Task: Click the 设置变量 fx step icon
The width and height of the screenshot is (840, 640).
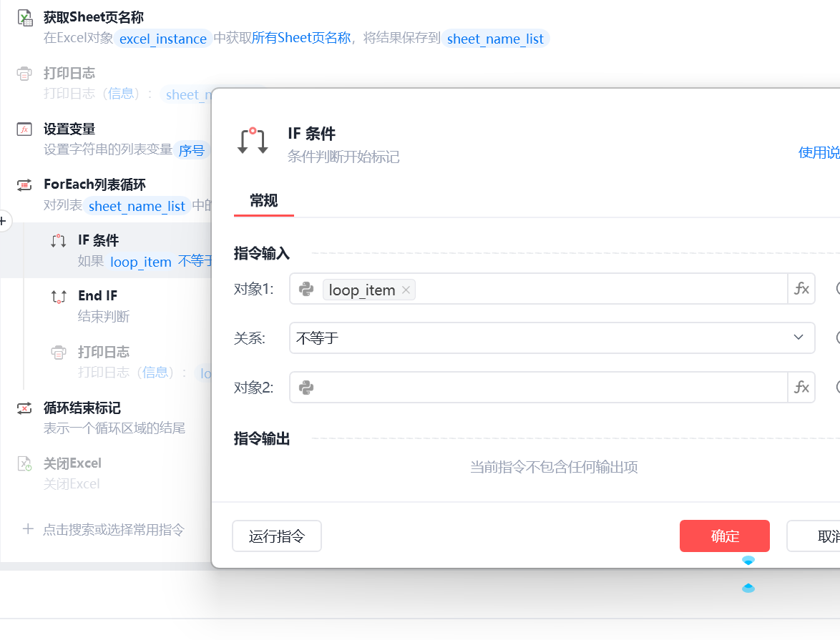Action: (x=24, y=129)
